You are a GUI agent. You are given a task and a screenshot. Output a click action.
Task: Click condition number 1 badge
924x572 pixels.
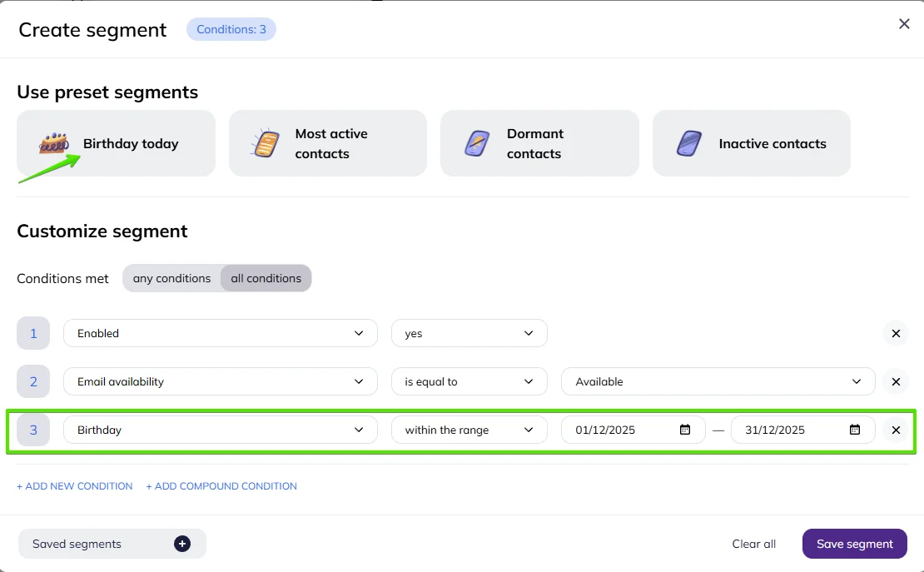point(33,333)
